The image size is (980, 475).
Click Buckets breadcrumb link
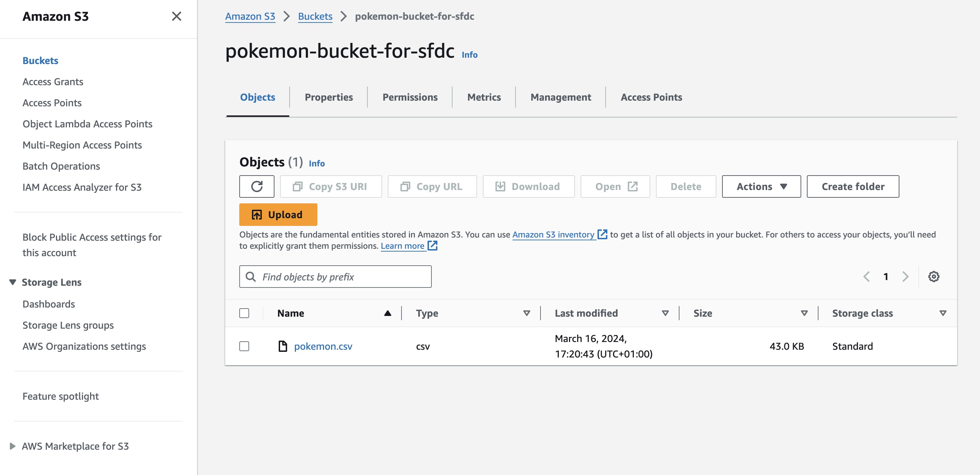coord(315,16)
